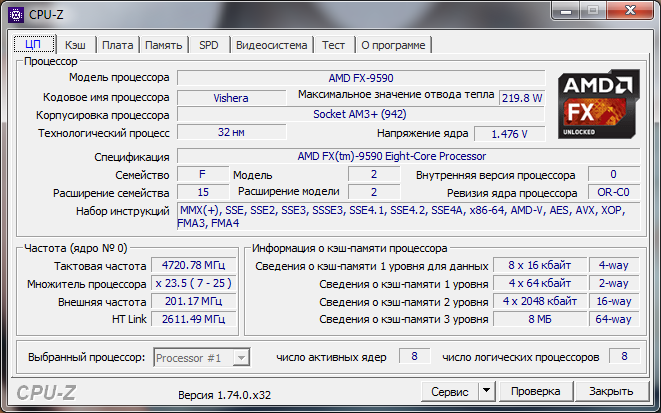Click the bus speed 201.17 МГц
This screenshot has width=661, height=413.
[193, 301]
